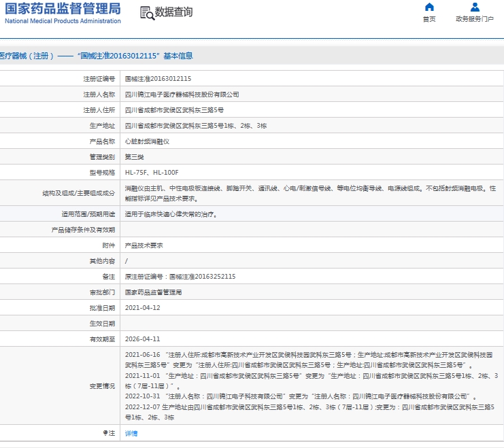Screen dimensions: 504x448
Task: Click the value 国械注准20163012115 in 注册证编号 row
Action: click(158, 79)
